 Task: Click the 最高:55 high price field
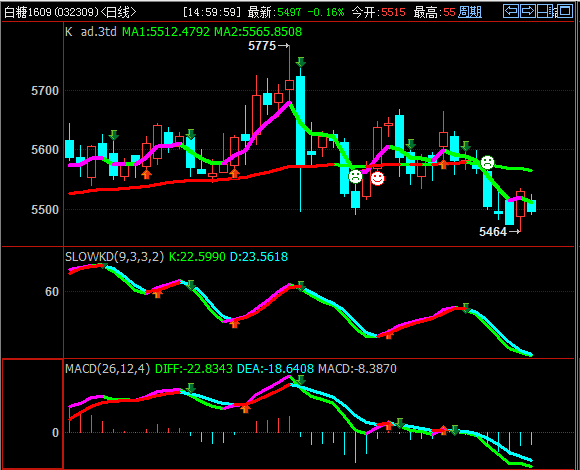tap(435, 12)
